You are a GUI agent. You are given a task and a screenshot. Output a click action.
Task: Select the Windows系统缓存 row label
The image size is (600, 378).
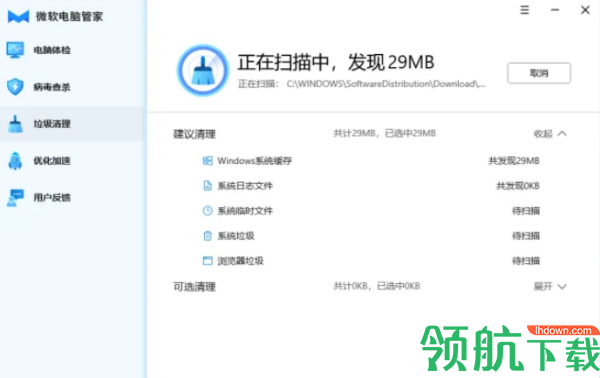click(x=254, y=161)
